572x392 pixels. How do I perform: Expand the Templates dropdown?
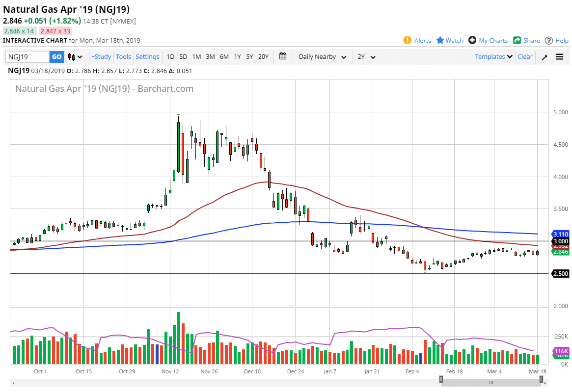[493, 57]
